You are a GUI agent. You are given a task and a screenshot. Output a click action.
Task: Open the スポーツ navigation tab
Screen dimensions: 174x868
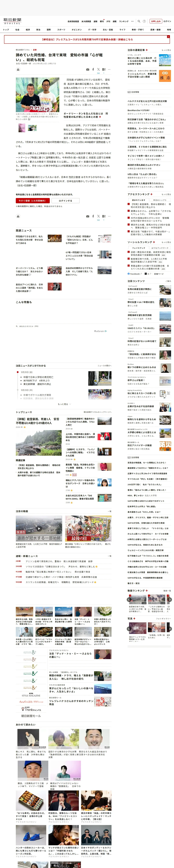(61, 30)
